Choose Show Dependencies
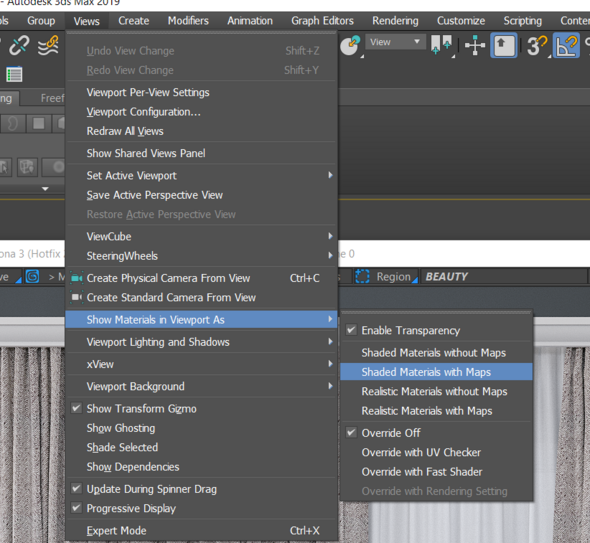Image resolution: width=590 pixels, height=543 pixels. (x=201, y=467)
